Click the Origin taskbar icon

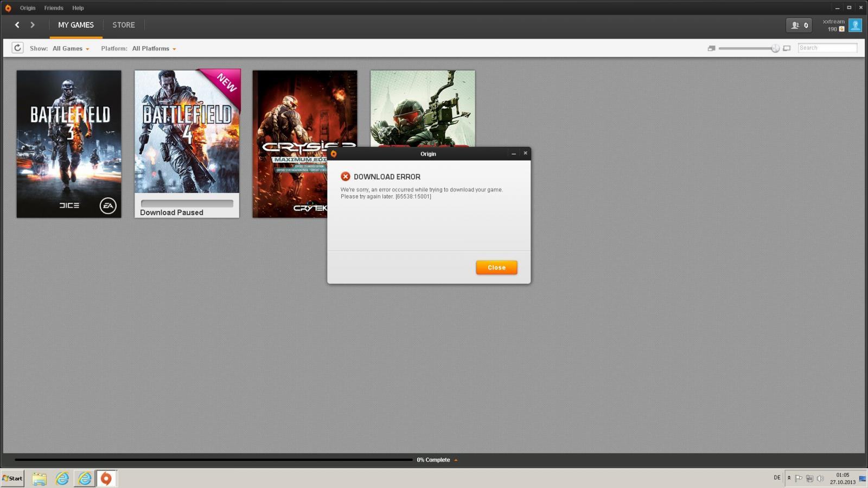pos(106,478)
